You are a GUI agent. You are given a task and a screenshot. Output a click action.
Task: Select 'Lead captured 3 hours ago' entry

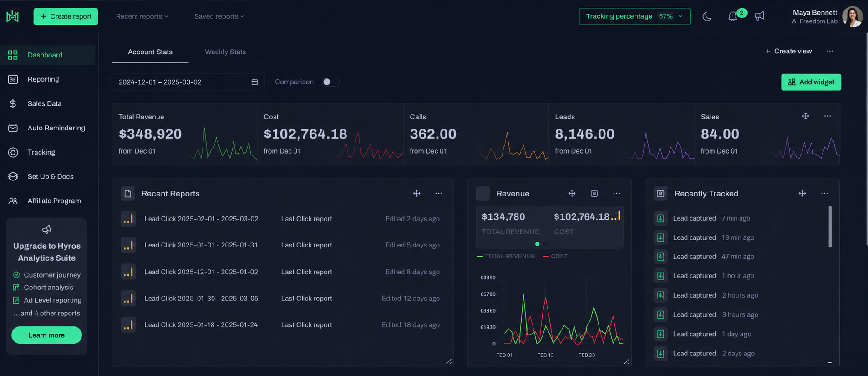point(706,314)
